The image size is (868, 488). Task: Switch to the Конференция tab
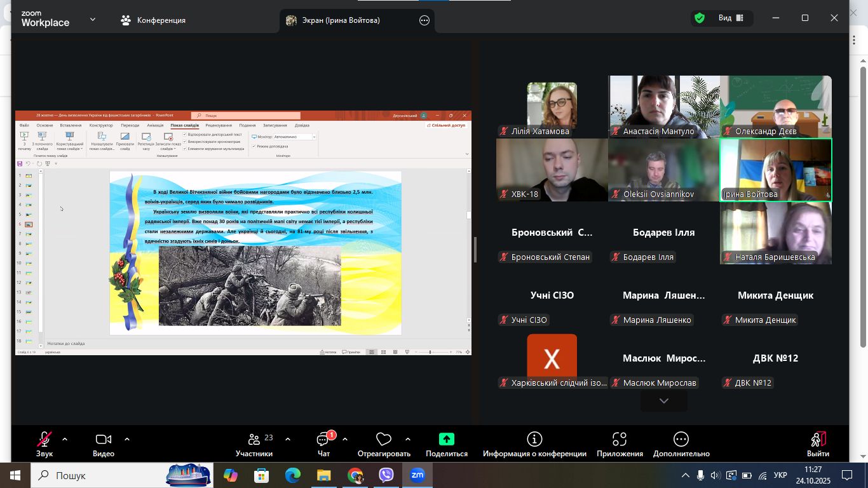click(x=153, y=20)
